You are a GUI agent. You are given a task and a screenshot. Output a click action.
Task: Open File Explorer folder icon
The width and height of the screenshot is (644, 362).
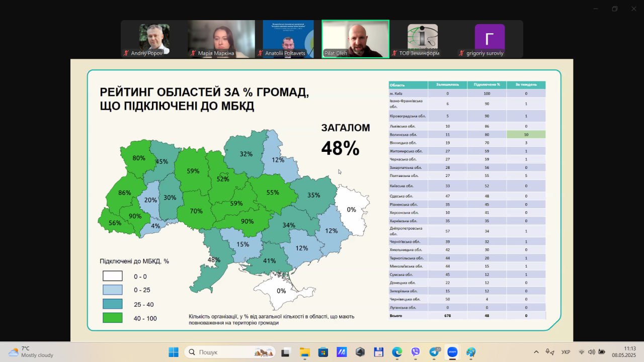point(304,352)
